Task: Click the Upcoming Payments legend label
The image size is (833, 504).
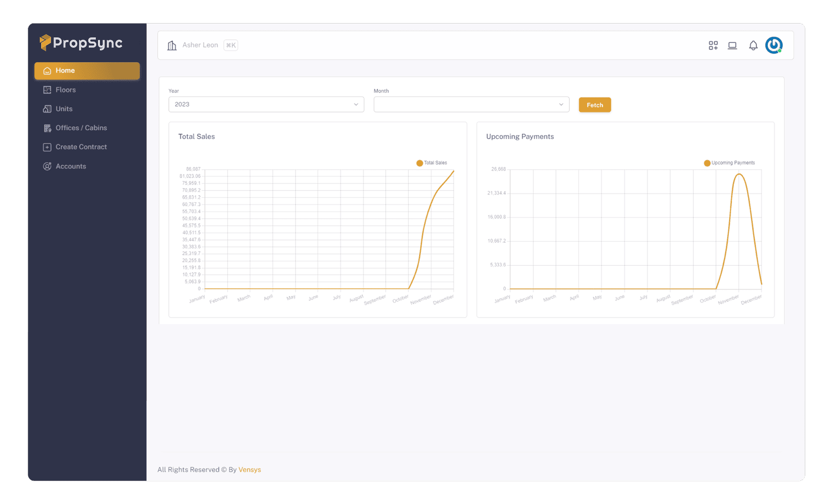Action: point(733,163)
